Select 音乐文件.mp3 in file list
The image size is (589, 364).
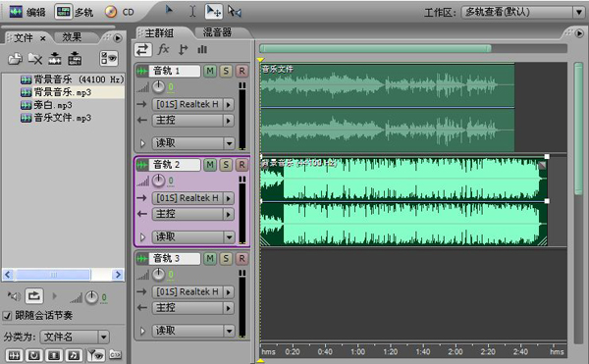click(56, 118)
